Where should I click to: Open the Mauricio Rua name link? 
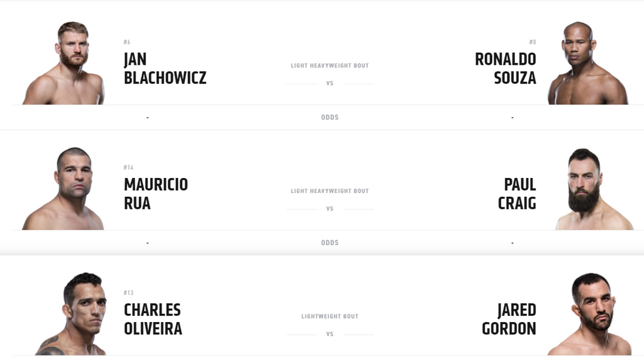pos(156,194)
